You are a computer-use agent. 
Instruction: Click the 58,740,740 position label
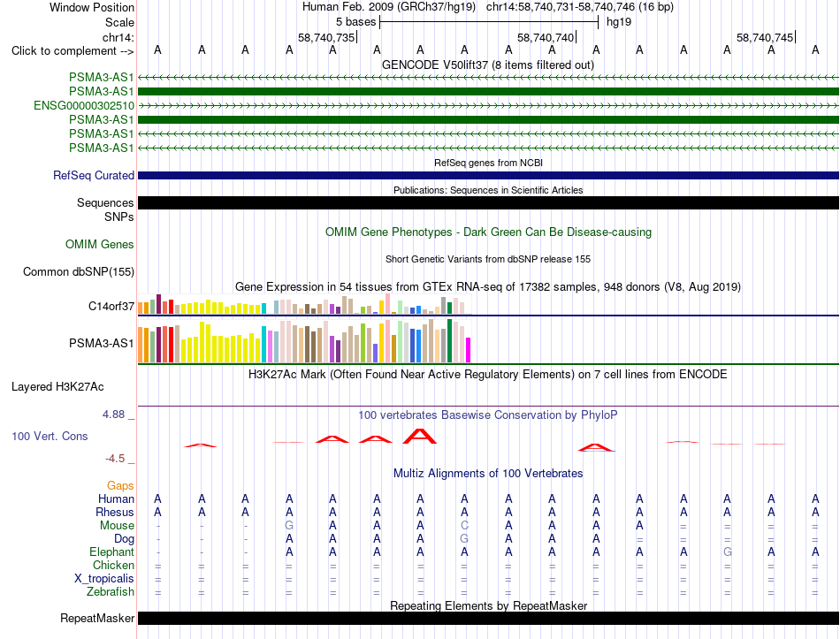coord(546,37)
